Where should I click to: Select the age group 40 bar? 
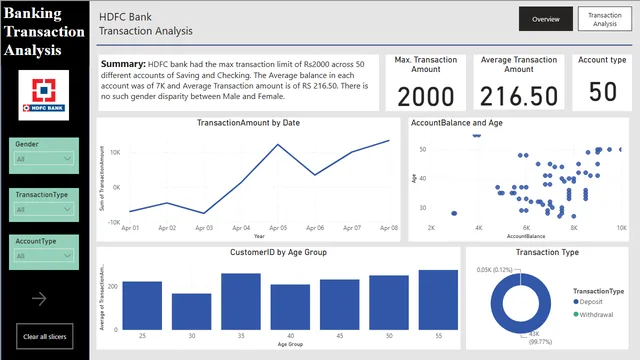[290, 307]
